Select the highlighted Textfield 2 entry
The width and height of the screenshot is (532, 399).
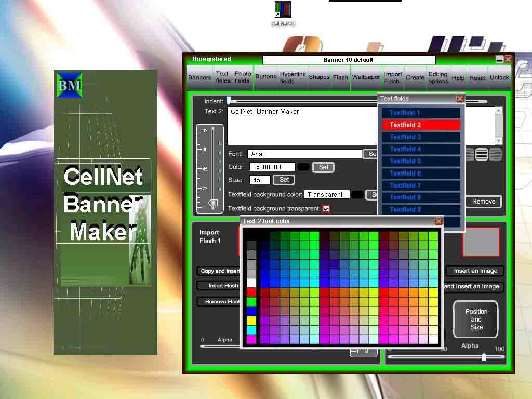pyautogui.click(x=421, y=125)
